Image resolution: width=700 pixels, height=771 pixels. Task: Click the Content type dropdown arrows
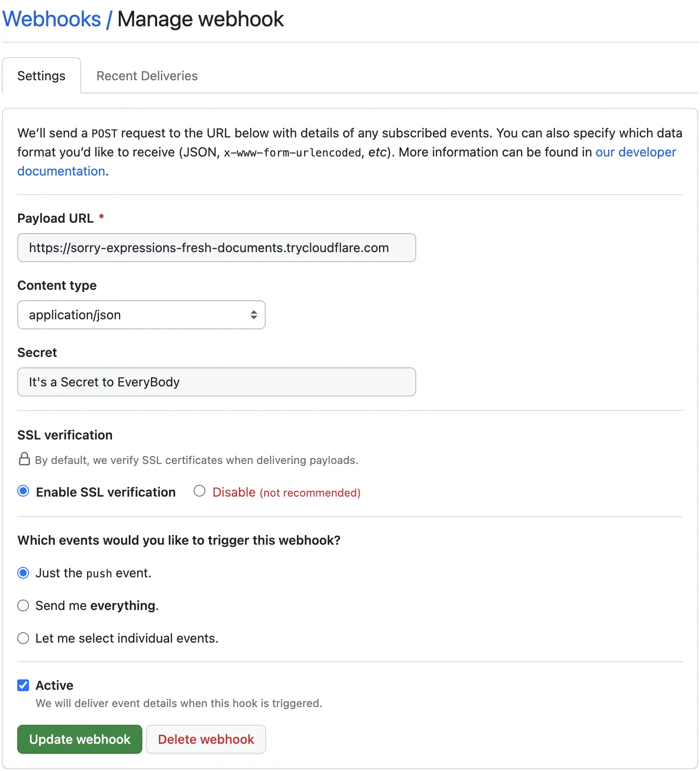click(254, 315)
